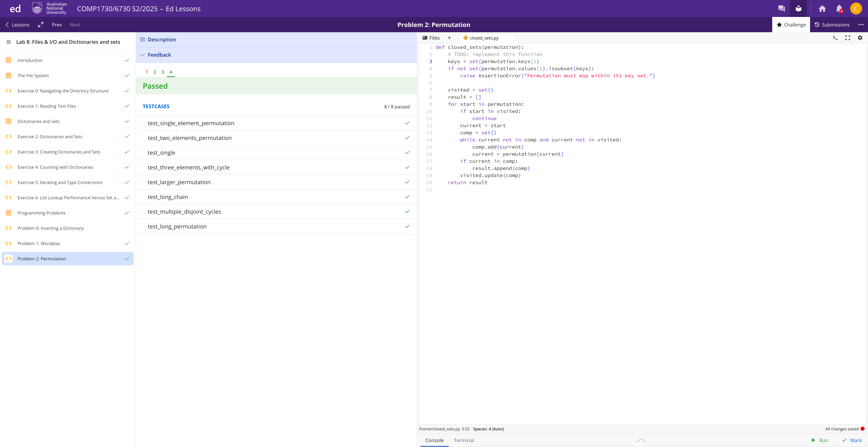Select feedback attempt 3
The width and height of the screenshot is (868, 447).
163,72
